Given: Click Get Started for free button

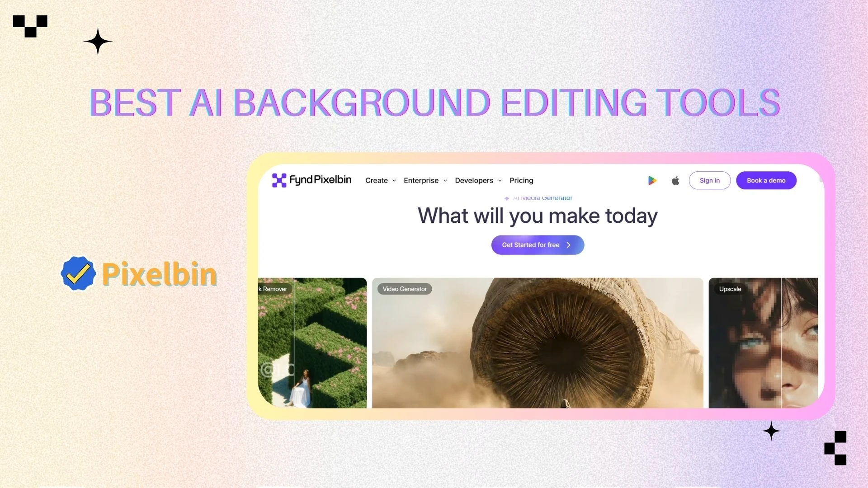Looking at the screenshot, I should coord(531,245).
